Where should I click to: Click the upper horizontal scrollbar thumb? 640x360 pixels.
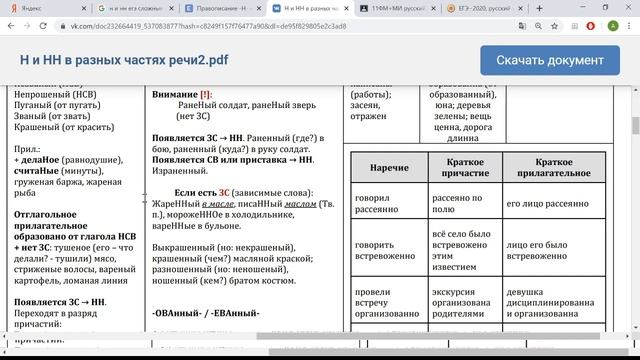click(428, 336)
